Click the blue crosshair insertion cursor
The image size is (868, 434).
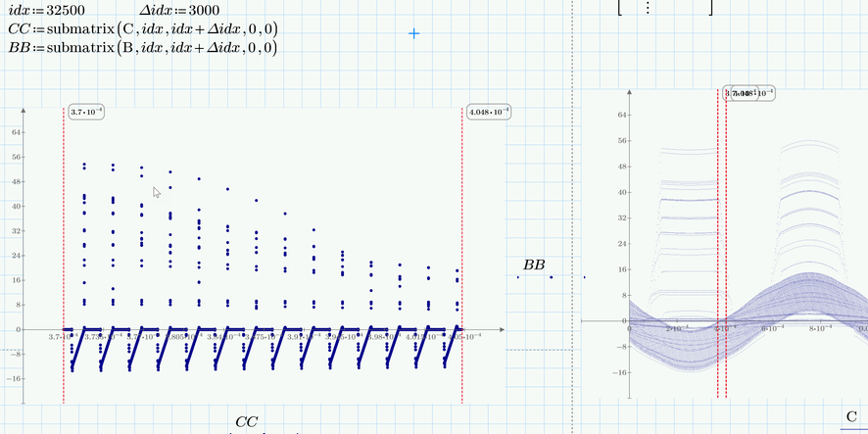pyautogui.click(x=413, y=33)
